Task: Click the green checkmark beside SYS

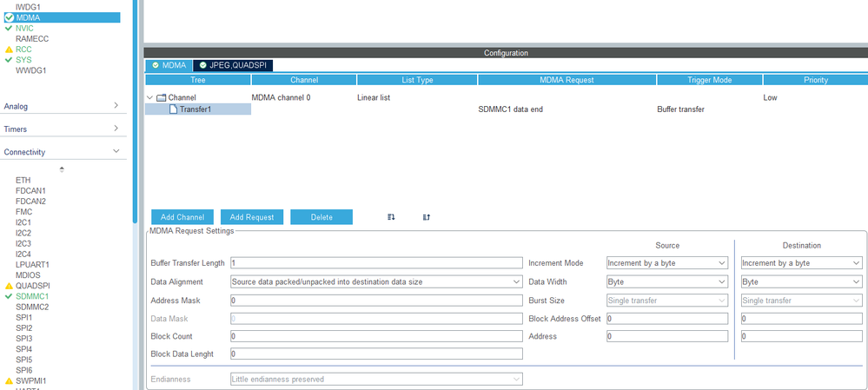Action: pos(9,60)
